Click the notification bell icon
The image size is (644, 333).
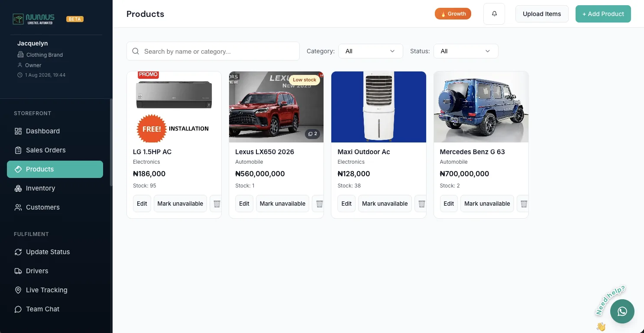[x=494, y=14]
